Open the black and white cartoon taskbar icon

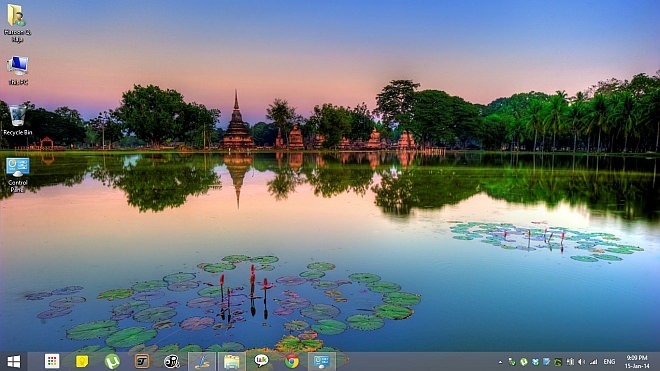click(x=172, y=361)
